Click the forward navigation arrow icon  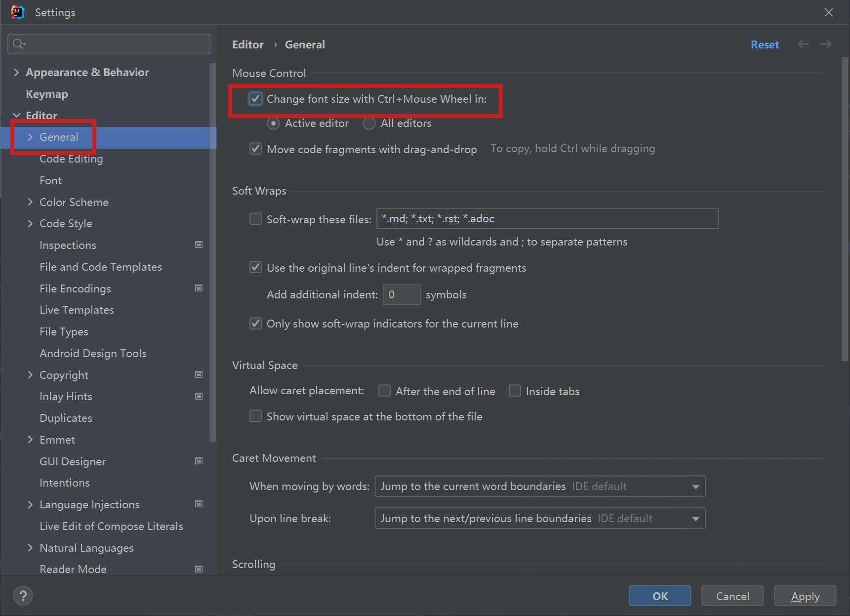point(826,44)
